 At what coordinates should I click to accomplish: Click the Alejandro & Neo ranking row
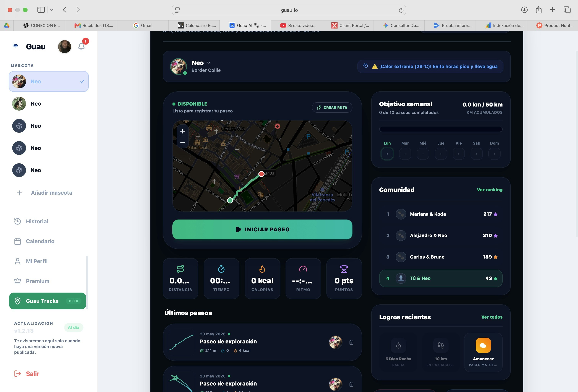click(441, 235)
